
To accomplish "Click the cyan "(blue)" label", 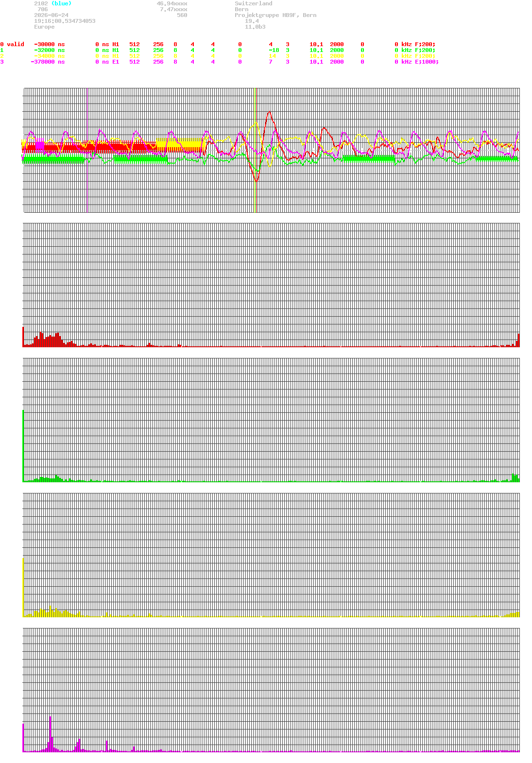I will [61, 3].
